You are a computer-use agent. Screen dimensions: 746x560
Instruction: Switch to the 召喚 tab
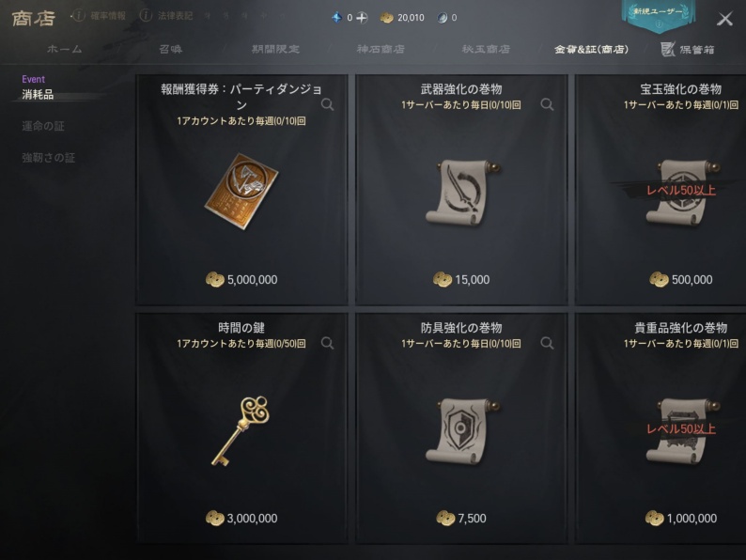pyautogui.click(x=171, y=49)
